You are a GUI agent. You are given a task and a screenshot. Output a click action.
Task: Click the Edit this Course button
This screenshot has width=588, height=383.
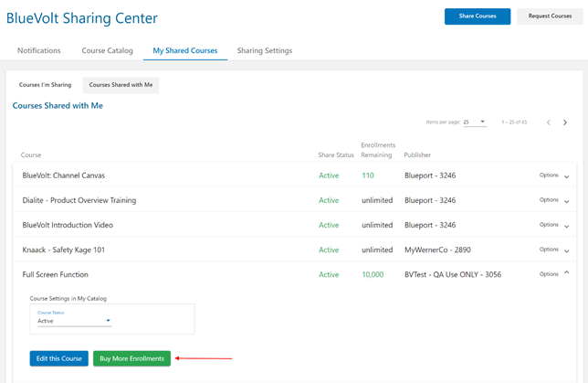[58, 358]
